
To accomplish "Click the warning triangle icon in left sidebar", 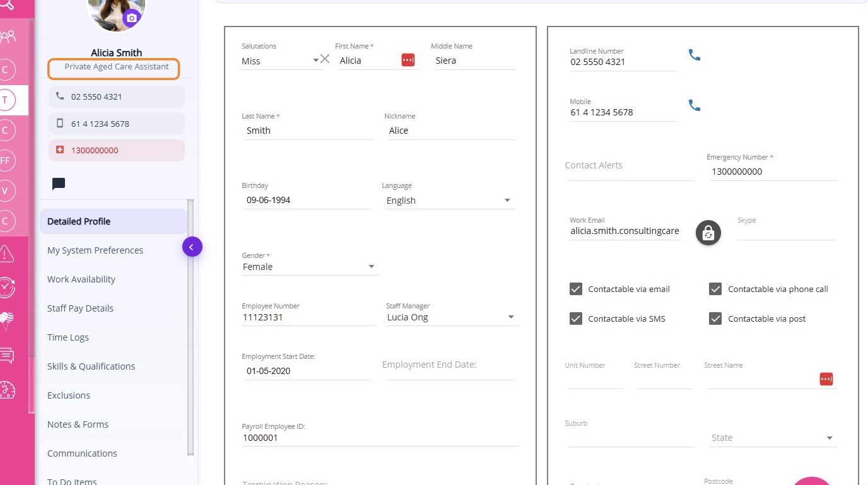I will [7, 254].
